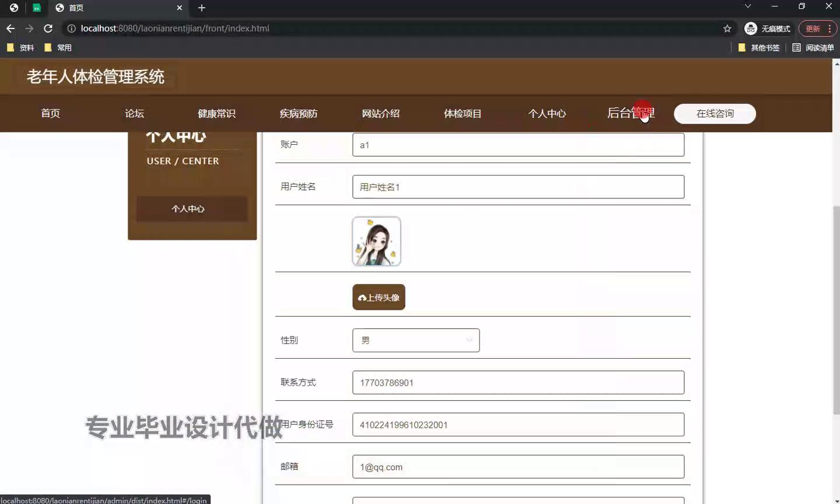Click the browser back arrow
The height and width of the screenshot is (504, 840).
pyautogui.click(x=10, y=29)
